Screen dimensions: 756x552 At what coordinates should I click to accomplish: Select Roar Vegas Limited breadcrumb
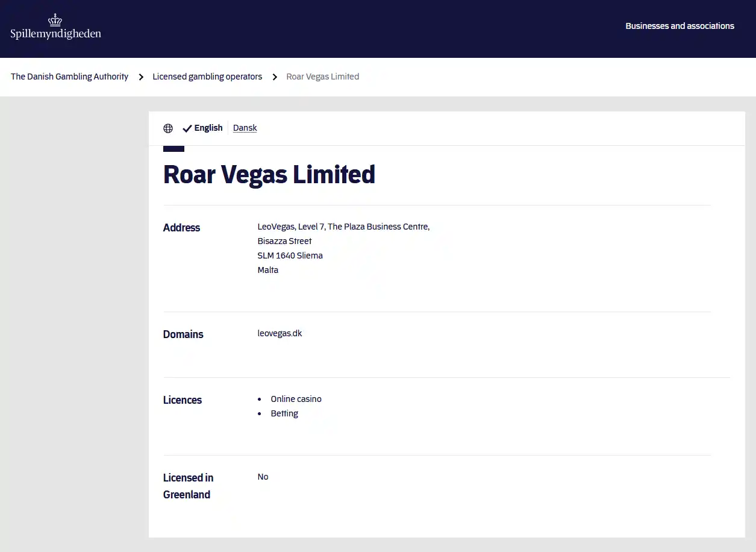point(322,77)
